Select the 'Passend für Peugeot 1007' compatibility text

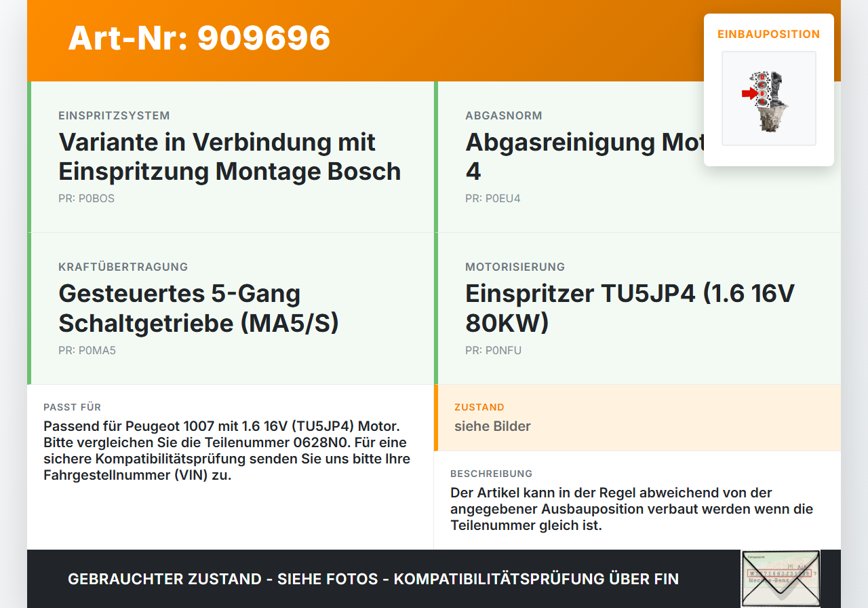(226, 451)
